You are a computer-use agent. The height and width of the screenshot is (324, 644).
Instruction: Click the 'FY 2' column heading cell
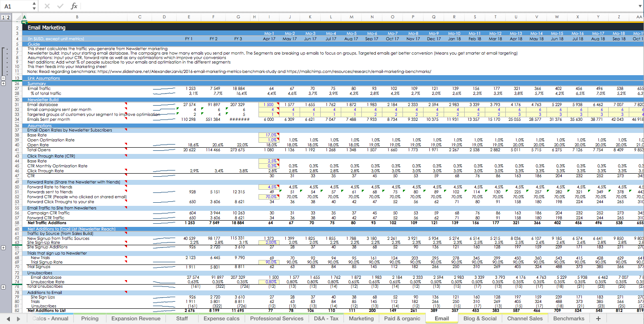click(x=213, y=39)
